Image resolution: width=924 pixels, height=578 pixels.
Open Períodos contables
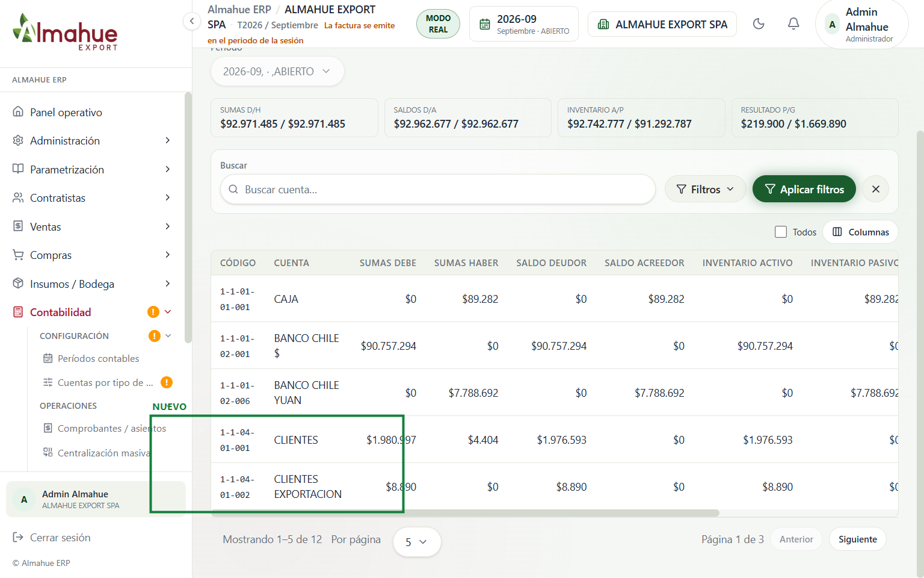(98, 359)
